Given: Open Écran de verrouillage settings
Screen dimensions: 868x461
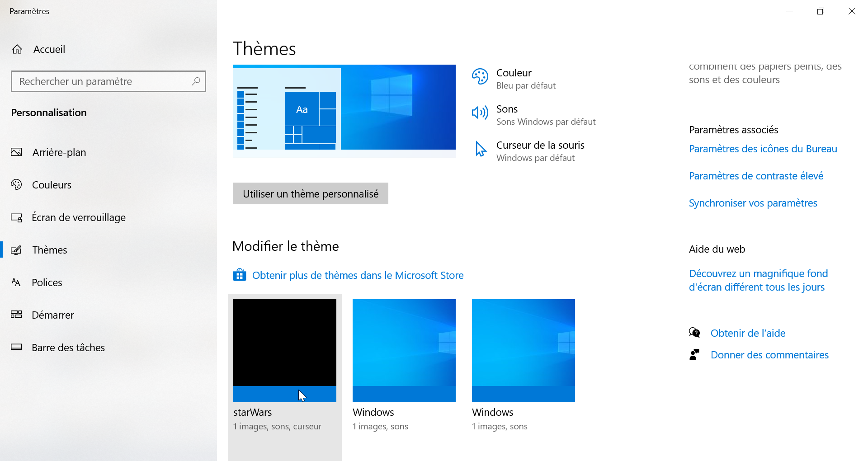Looking at the screenshot, I should pyautogui.click(x=78, y=217).
